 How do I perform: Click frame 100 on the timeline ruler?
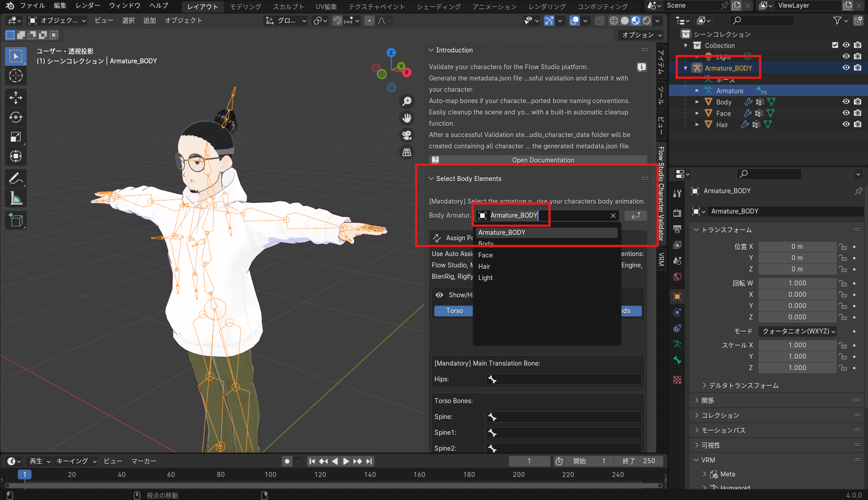tap(270, 475)
